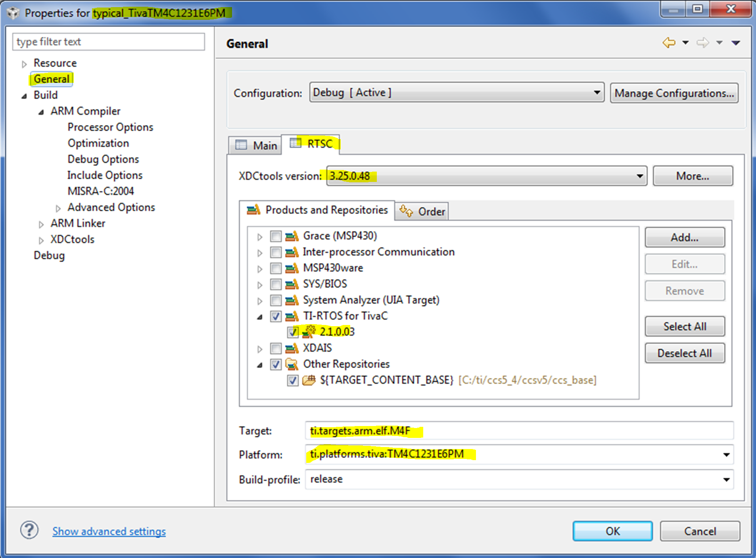Screen dimensions: 756x558
Task: Click the MSP430ware product icon
Action: click(292, 268)
